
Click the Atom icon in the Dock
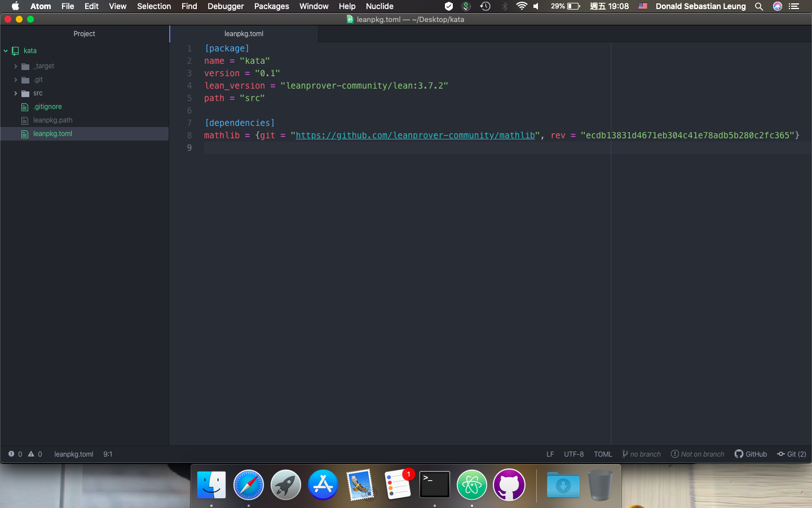471,484
